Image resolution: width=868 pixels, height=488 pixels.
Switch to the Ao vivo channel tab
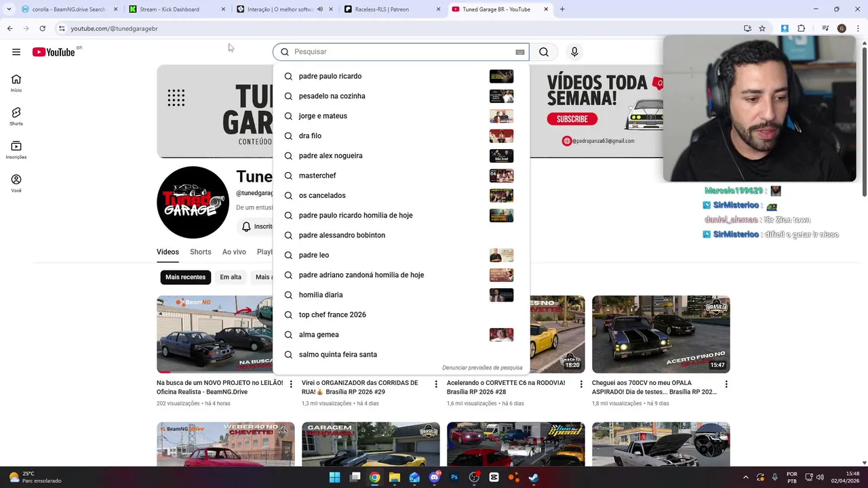pos(234,252)
